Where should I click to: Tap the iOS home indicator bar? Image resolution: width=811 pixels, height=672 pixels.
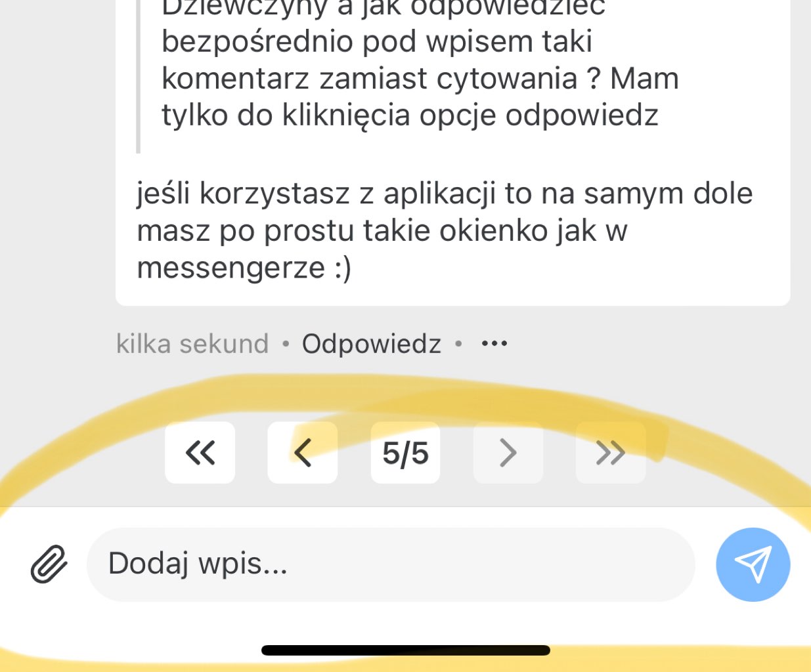click(406, 650)
